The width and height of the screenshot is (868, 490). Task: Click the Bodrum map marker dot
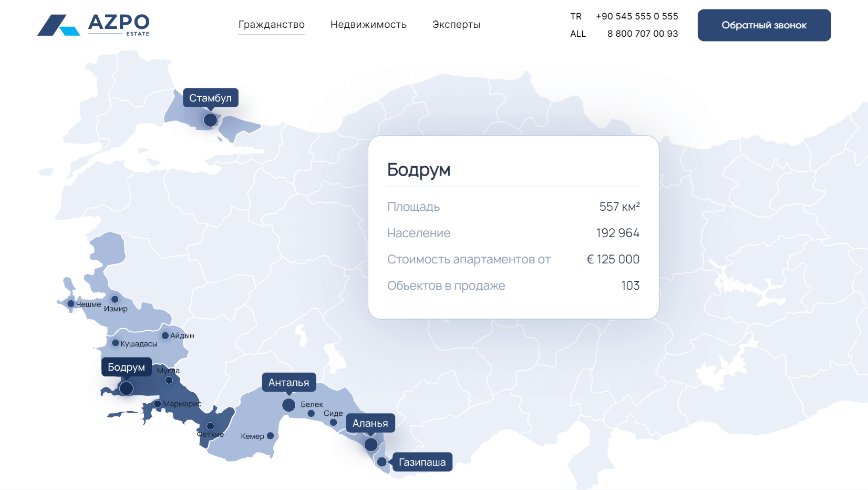(x=126, y=389)
